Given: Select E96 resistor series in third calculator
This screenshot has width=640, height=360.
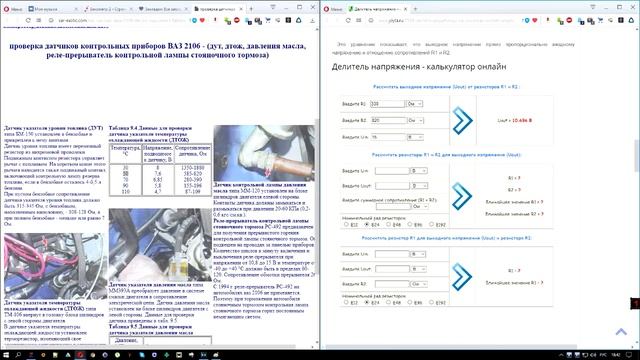Looking at the screenshot, I should coord(410,302).
